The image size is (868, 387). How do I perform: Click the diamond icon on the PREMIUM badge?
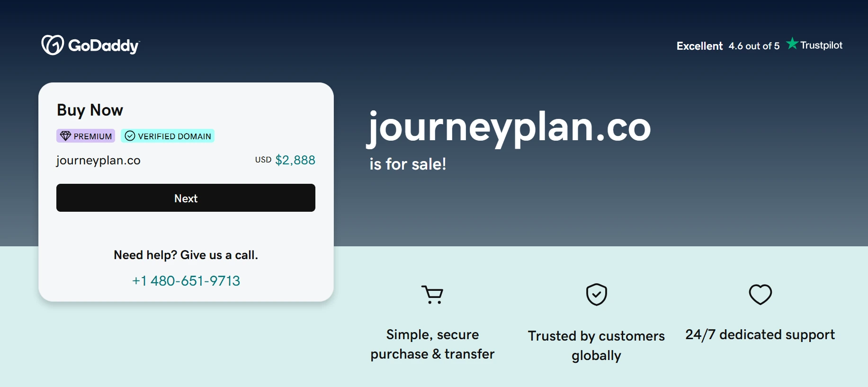click(x=66, y=136)
